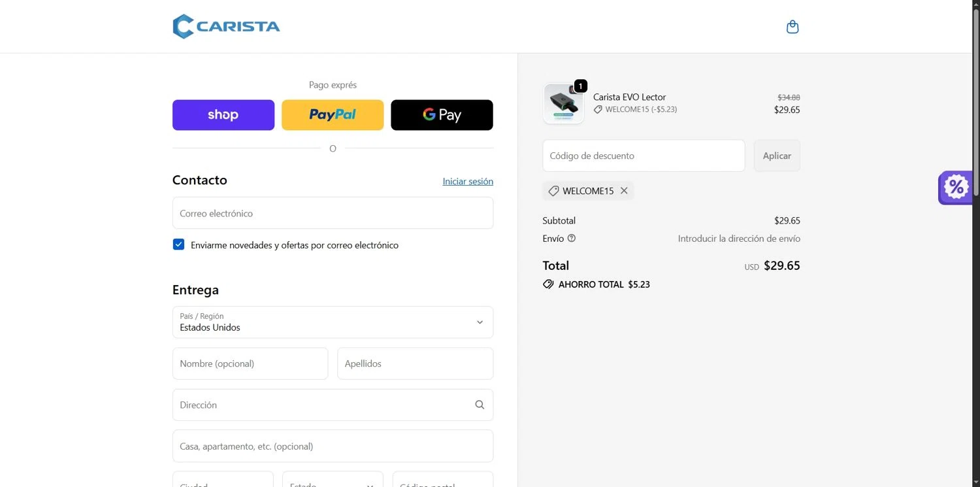The height and width of the screenshot is (487, 980).
Task: Pay with Google Pay button
Action: [442, 115]
